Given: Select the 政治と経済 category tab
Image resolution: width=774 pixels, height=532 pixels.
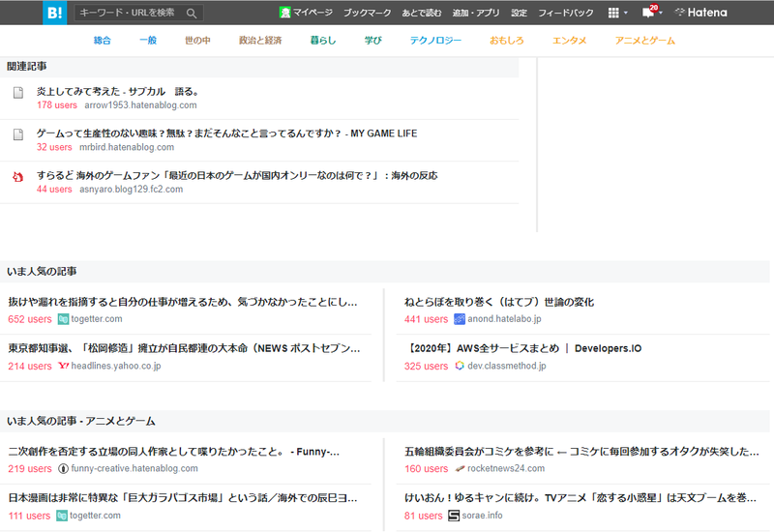Looking at the screenshot, I should 260,41.
